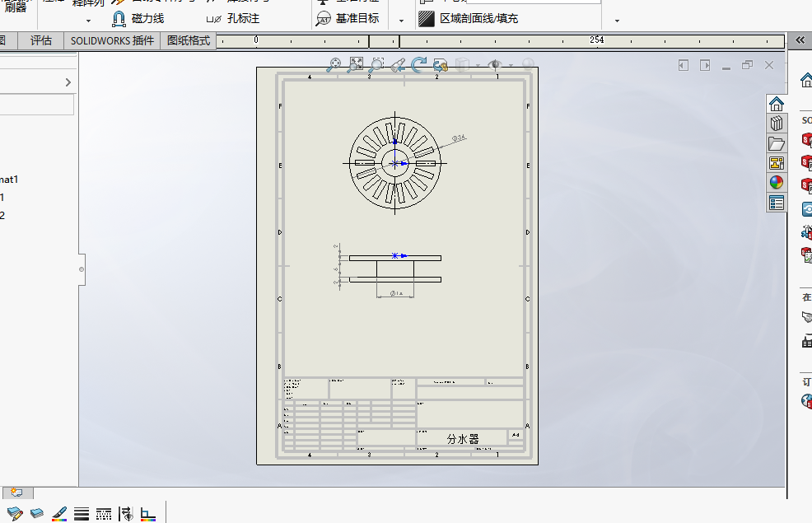Viewport: 812px width, 523px height.
Task: Click the grayed sphere appearance icon
Action: [528, 64]
